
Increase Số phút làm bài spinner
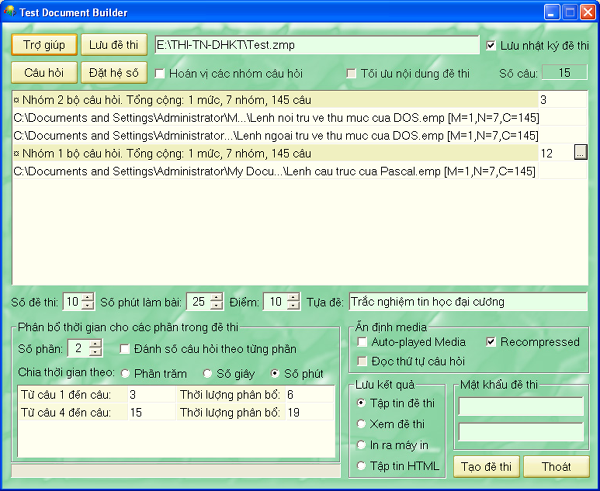216,298
